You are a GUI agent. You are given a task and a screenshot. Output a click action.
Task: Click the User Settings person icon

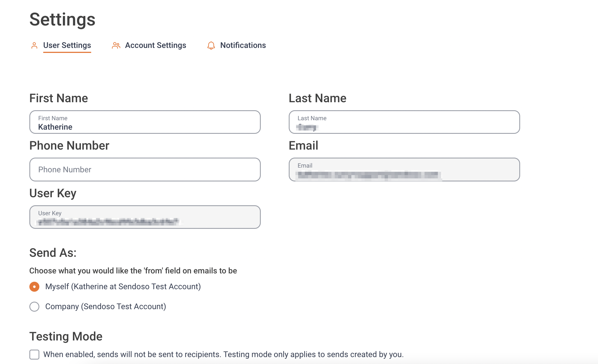click(x=34, y=45)
